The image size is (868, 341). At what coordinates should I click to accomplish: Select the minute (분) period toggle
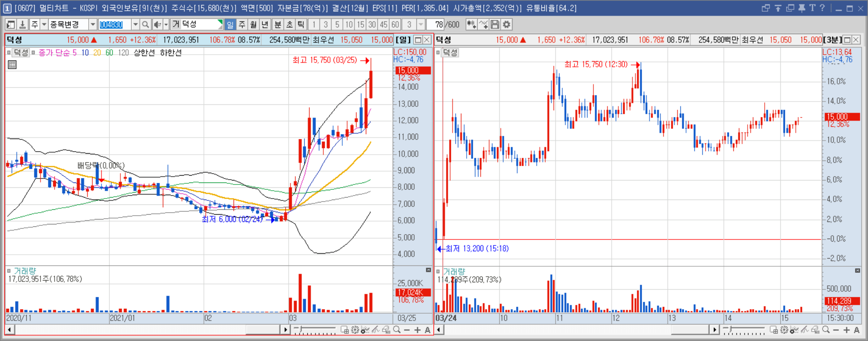(x=278, y=24)
